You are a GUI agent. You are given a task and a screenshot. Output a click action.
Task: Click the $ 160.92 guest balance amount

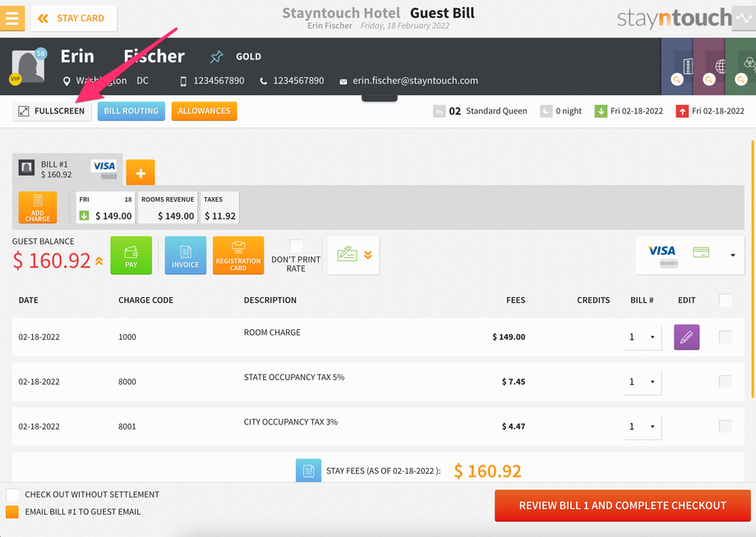pos(52,261)
